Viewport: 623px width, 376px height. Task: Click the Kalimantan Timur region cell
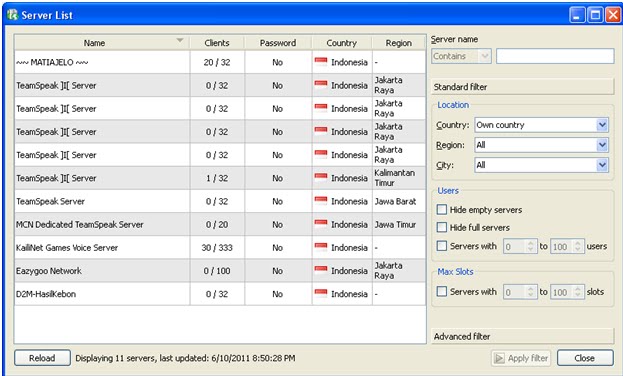399,178
